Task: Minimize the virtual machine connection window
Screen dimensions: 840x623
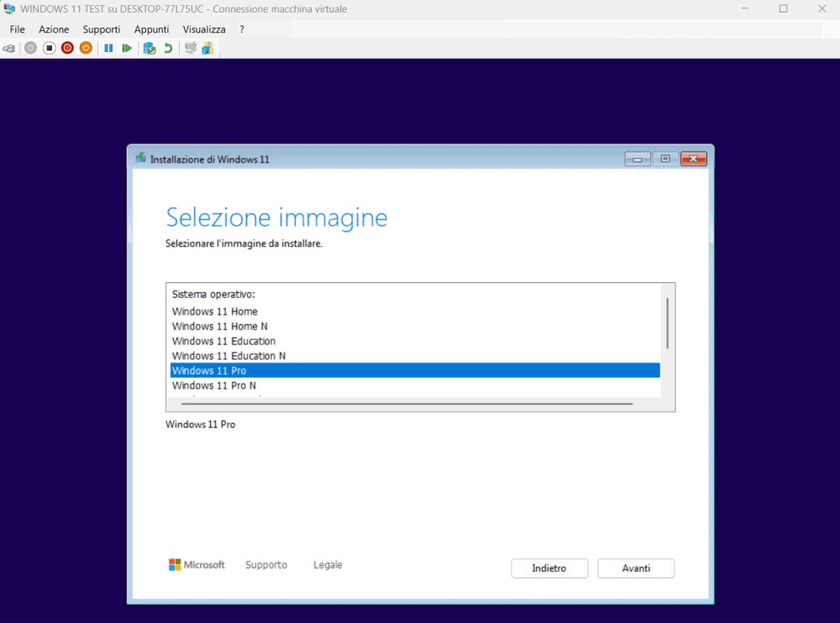Action: click(745, 8)
